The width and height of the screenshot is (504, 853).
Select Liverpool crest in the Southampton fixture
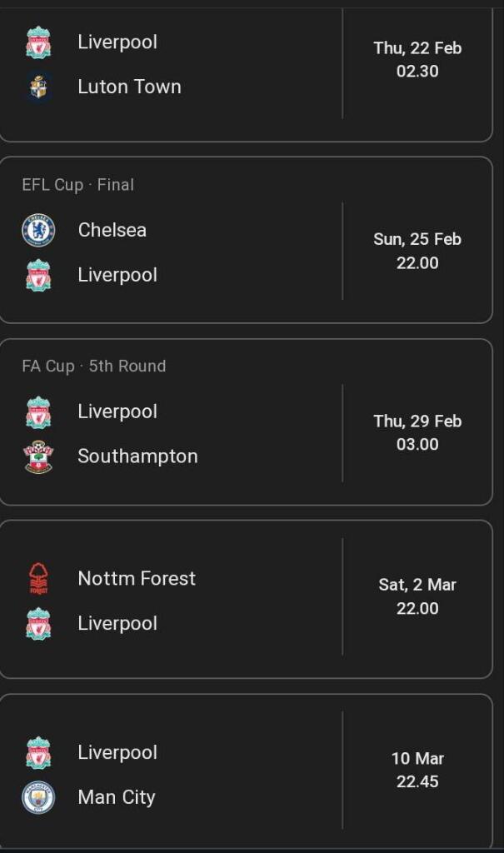click(38, 412)
